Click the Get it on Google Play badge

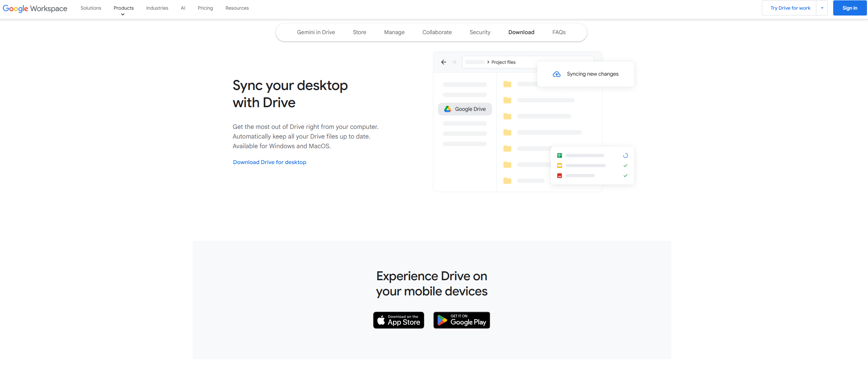click(x=462, y=320)
